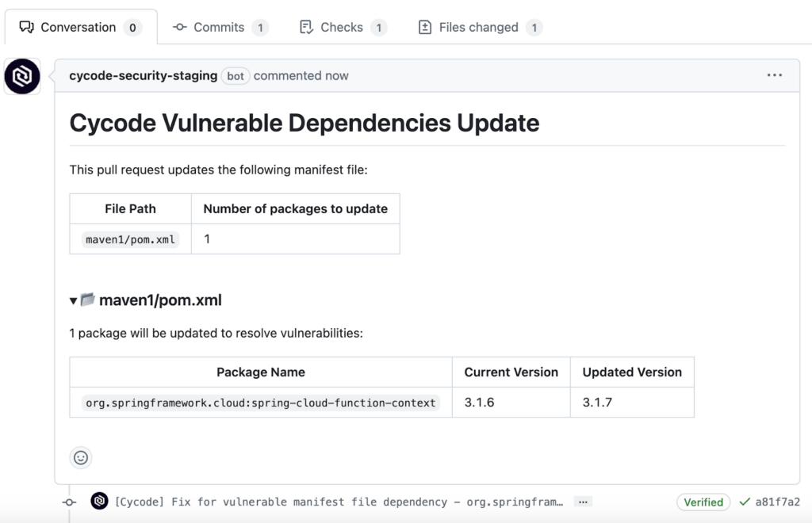The width and height of the screenshot is (812, 523).
Task: Open commit hash a81f7a2
Action: coord(777,502)
